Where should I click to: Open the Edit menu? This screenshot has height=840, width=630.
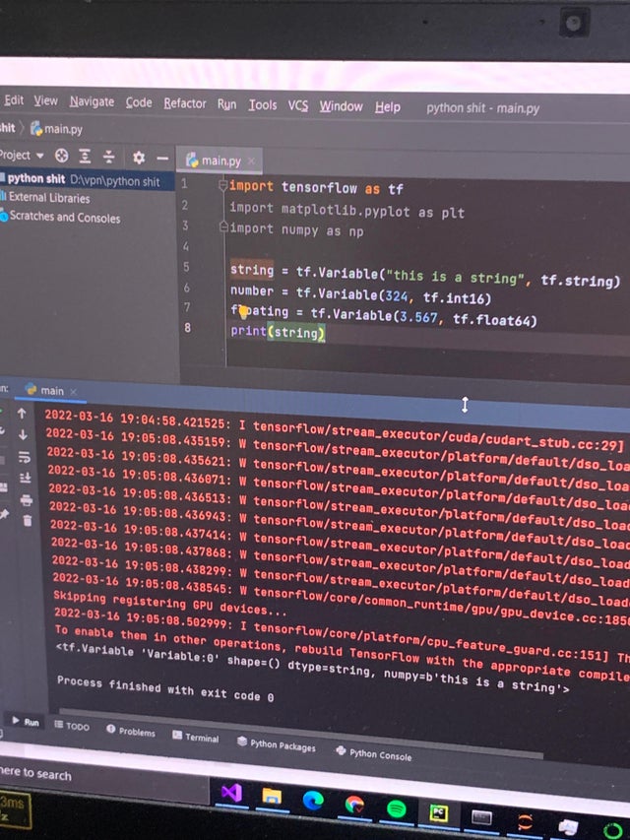click(x=14, y=100)
